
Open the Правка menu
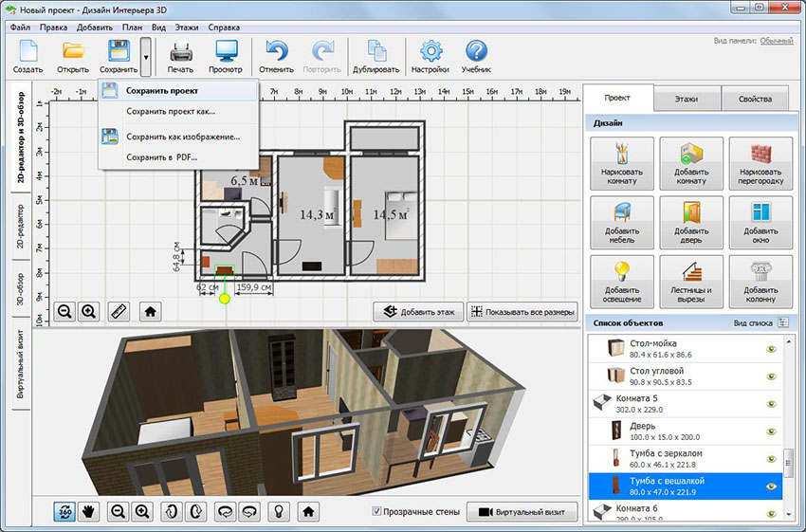(53, 28)
